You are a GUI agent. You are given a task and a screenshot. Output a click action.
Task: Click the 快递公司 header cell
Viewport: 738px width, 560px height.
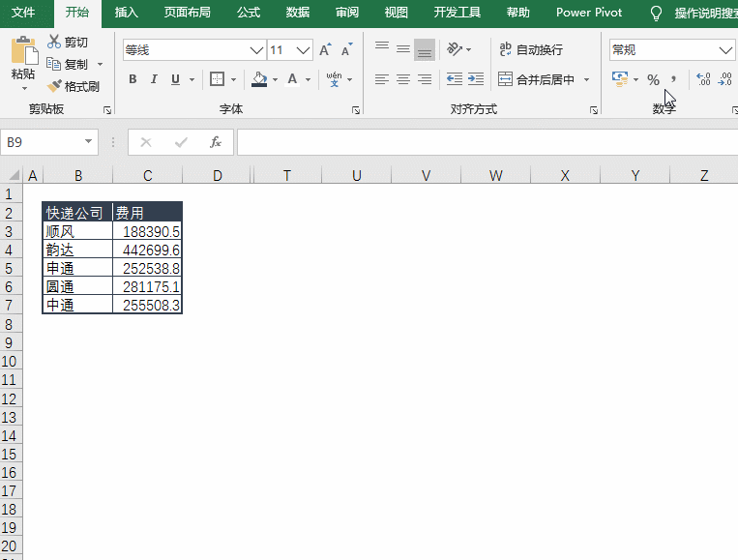[77, 213]
